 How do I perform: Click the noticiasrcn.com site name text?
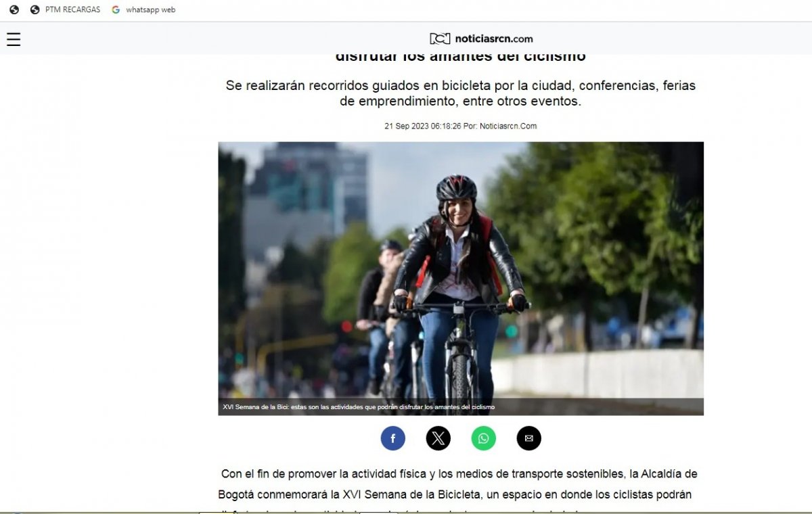point(493,39)
